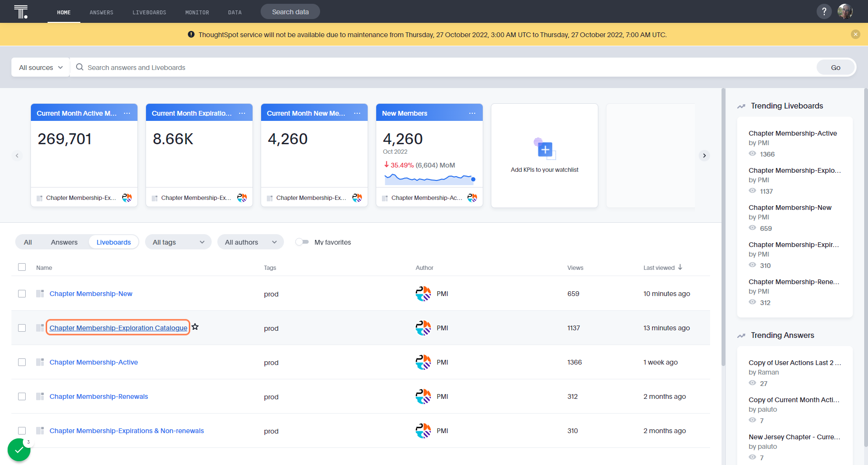
Task: Favorite Exploration Catalogue with the star icon
Action: [195, 327]
